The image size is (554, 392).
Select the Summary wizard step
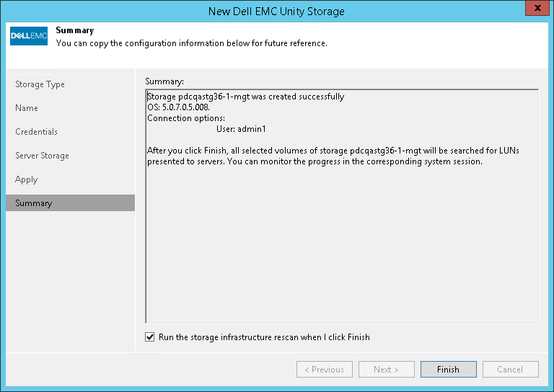(70, 203)
